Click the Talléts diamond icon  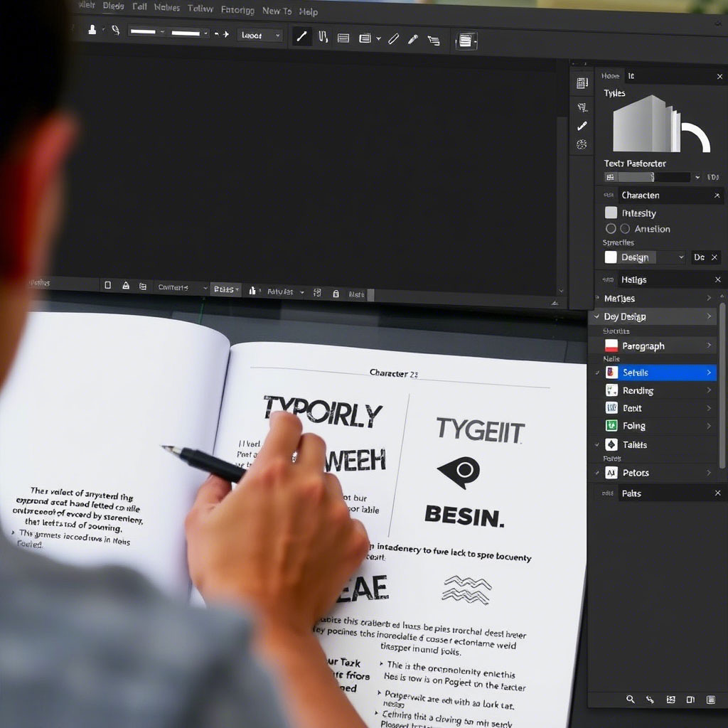(x=611, y=444)
